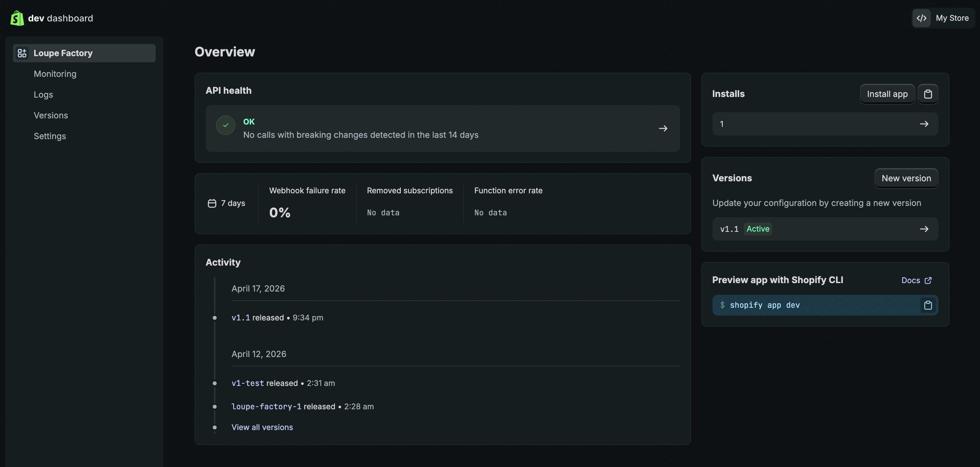Click the code brackets icon beside My Store
The height and width of the screenshot is (467, 980).
pos(921,18)
